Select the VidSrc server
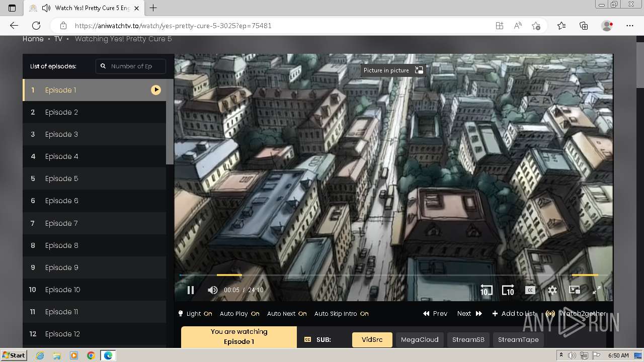Viewport: 644px width, 362px height. pyautogui.click(x=372, y=340)
